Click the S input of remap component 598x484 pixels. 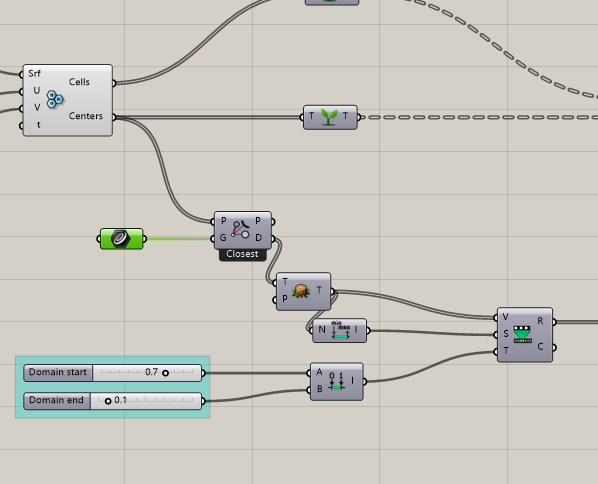pyautogui.click(x=506, y=334)
